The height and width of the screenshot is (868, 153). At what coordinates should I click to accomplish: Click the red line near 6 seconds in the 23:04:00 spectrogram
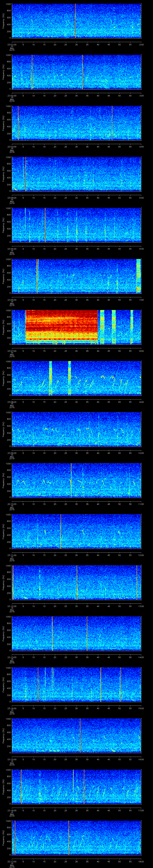26,174
